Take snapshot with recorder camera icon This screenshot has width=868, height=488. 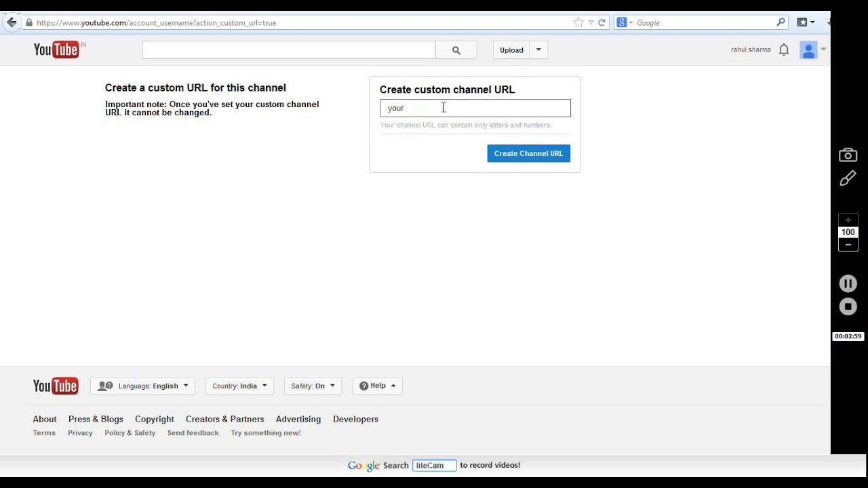point(848,155)
